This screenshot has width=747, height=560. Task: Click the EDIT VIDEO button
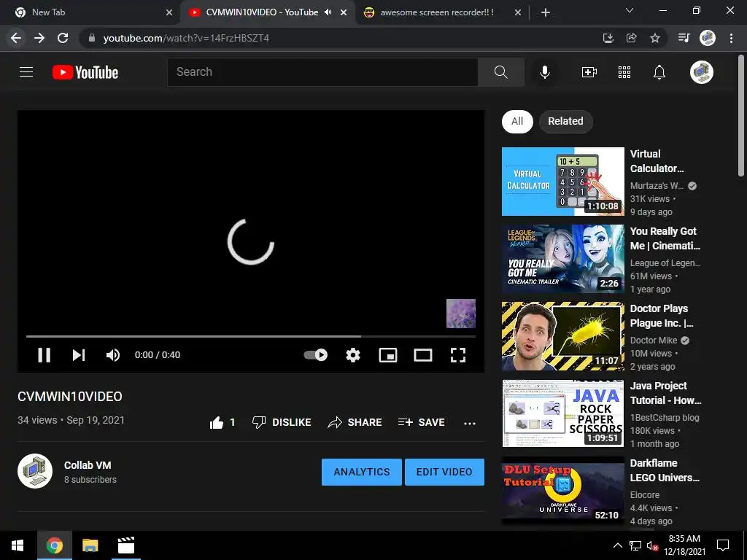click(x=444, y=472)
